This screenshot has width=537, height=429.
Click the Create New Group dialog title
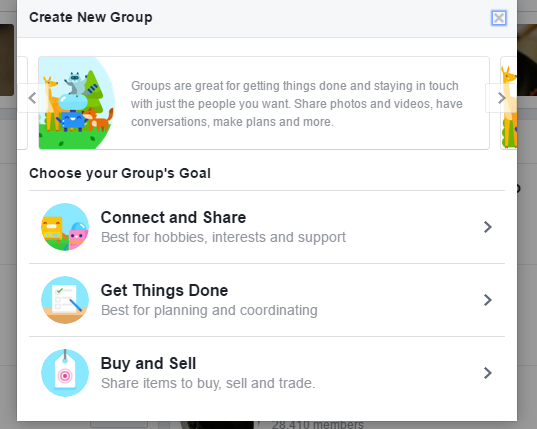pyautogui.click(x=91, y=17)
